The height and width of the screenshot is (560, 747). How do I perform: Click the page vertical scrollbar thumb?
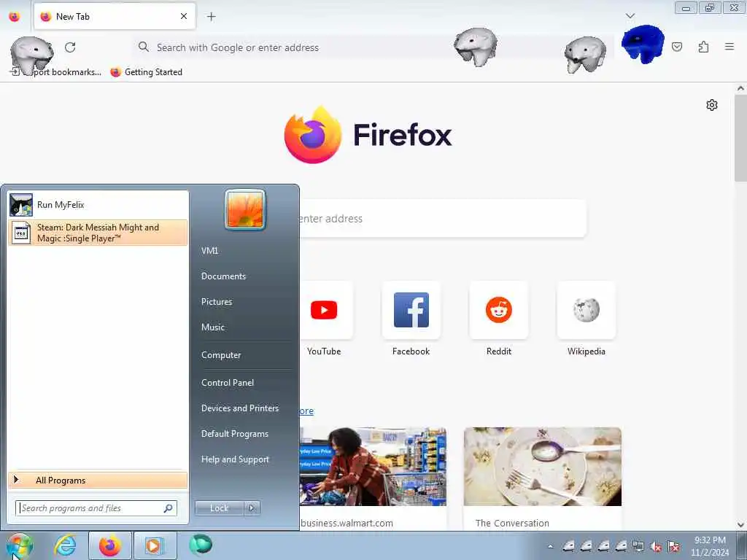coord(740,138)
